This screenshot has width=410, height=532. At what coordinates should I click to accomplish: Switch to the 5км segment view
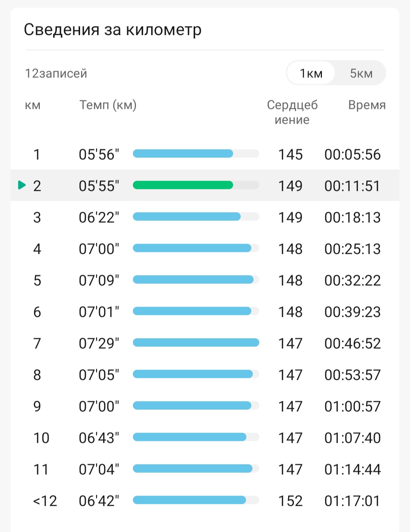(x=361, y=73)
